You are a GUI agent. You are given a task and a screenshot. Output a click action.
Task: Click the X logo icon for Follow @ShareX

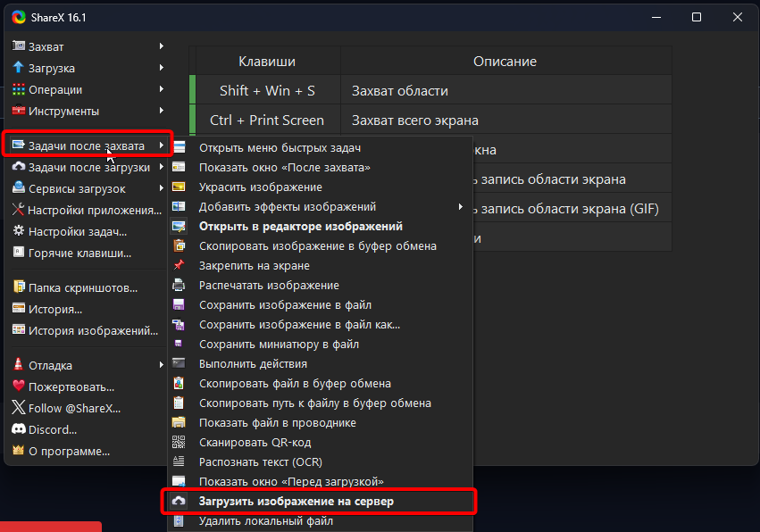coord(19,407)
